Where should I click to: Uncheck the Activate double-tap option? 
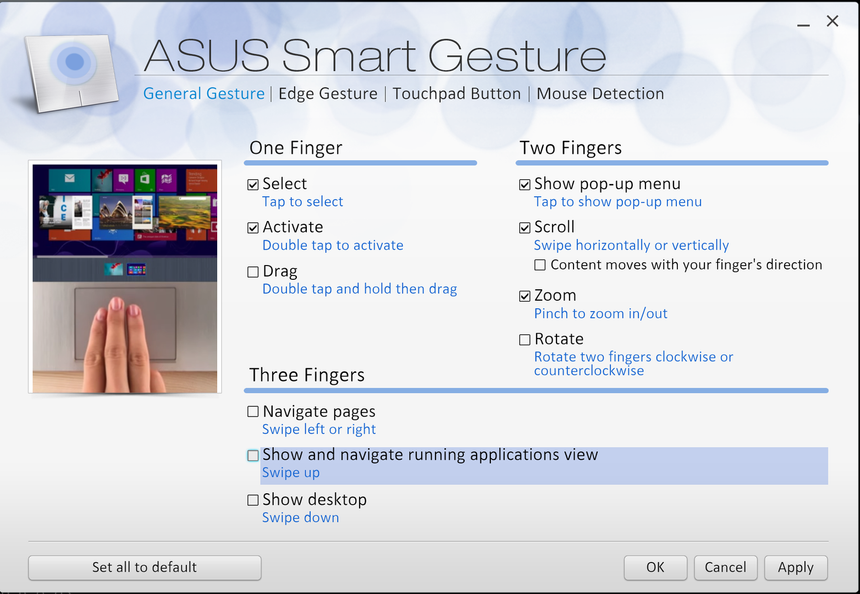[x=253, y=227]
